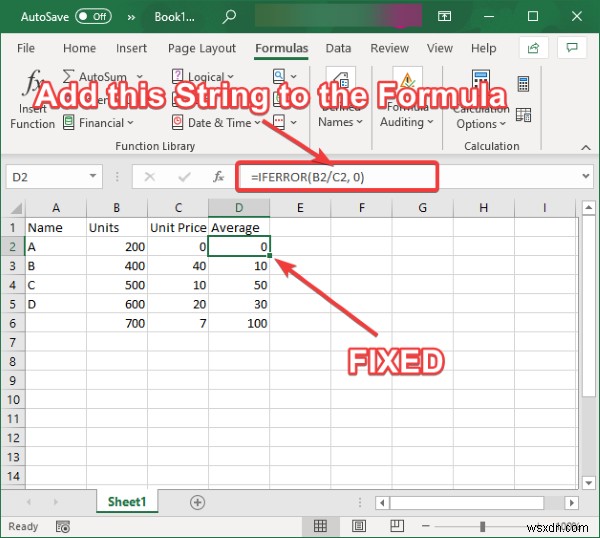Confirm entry with the checkmark icon
The width and height of the screenshot is (600, 538).
click(x=184, y=176)
